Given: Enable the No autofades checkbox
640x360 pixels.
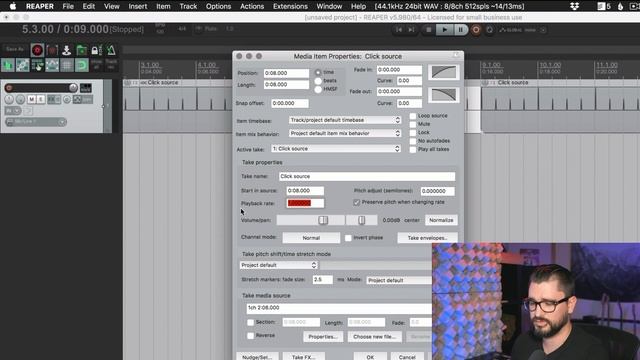Looking at the screenshot, I should (413, 141).
